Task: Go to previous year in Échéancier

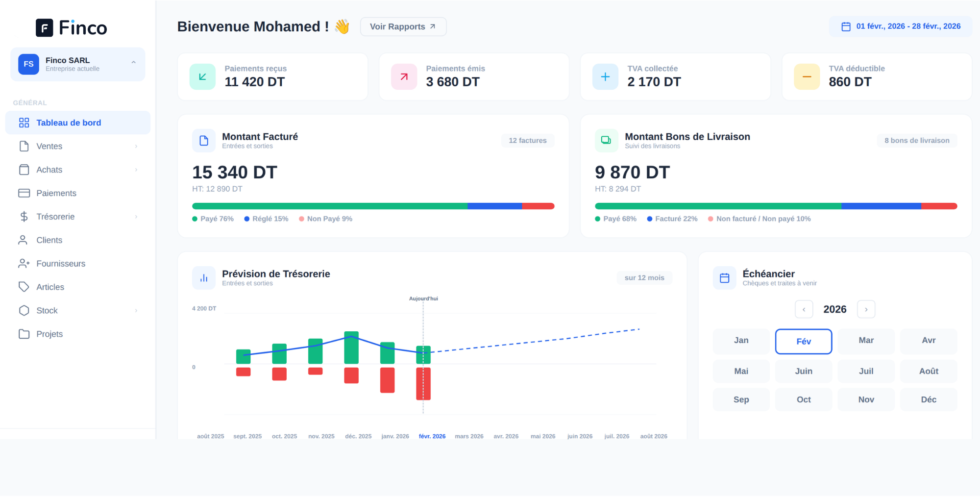Action: [804, 309]
